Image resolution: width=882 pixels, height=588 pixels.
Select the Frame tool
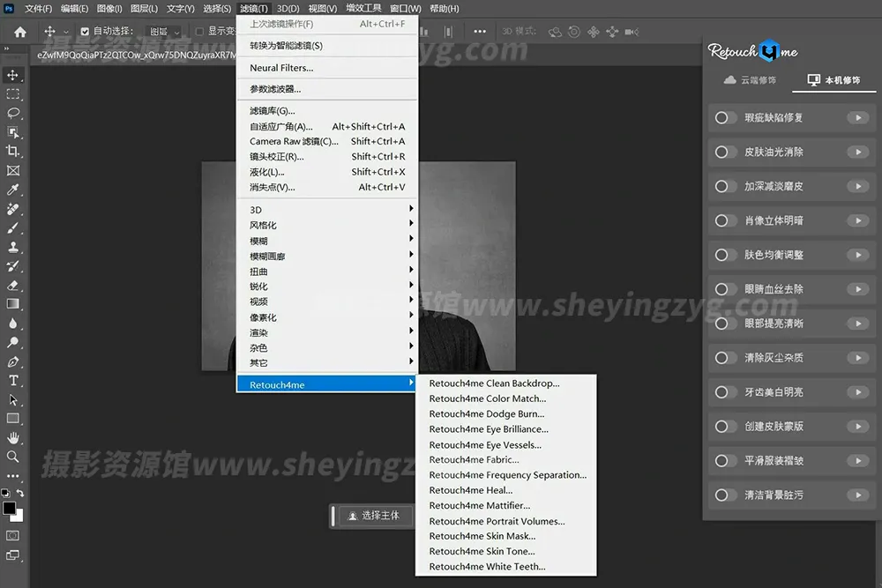13,170
